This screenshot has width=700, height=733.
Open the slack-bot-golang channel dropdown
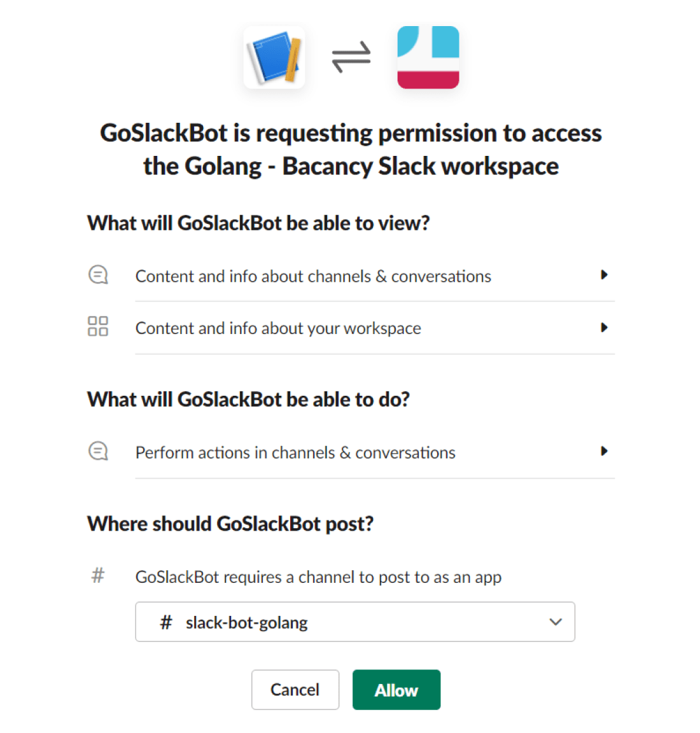click(355, 622)
